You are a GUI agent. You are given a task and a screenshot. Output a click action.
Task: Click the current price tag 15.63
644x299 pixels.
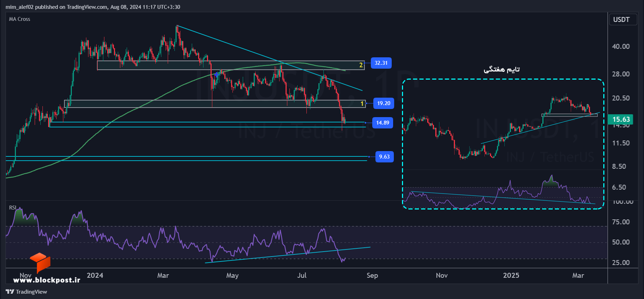pos(621,119)
